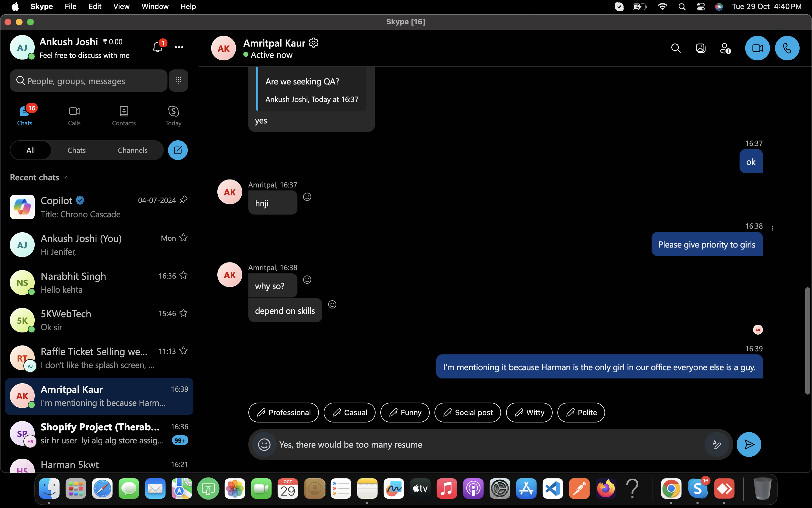
Task: Open the Copilot chat
Action: [99, 207]
